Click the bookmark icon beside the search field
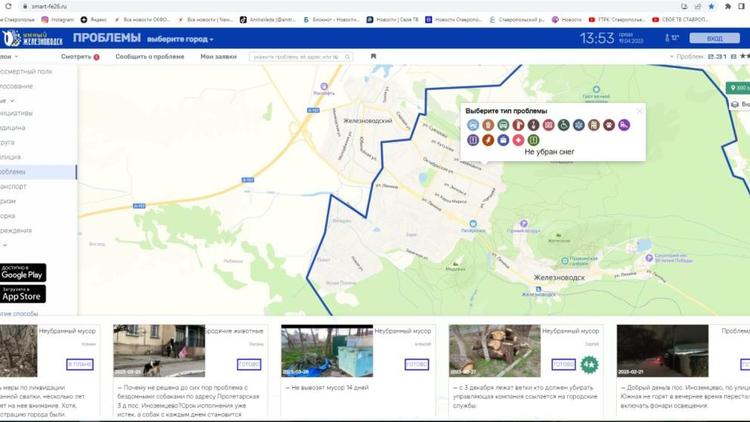 click(x=373, y=57)
